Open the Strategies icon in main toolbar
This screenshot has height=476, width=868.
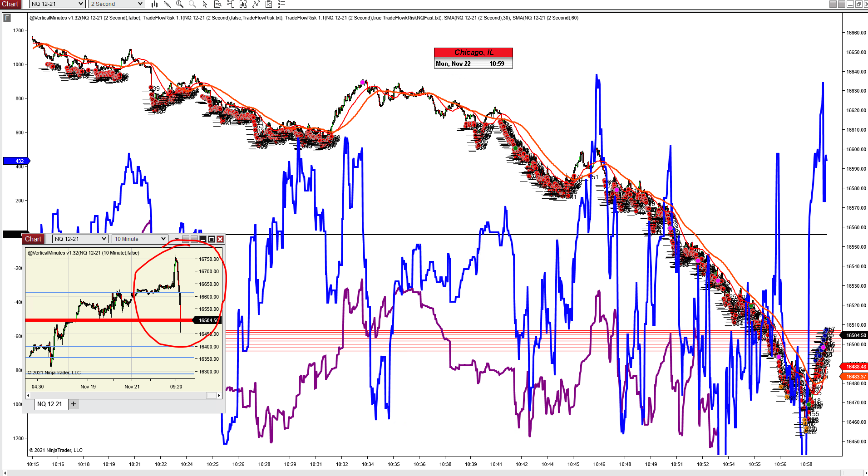(x=256, y=4)
